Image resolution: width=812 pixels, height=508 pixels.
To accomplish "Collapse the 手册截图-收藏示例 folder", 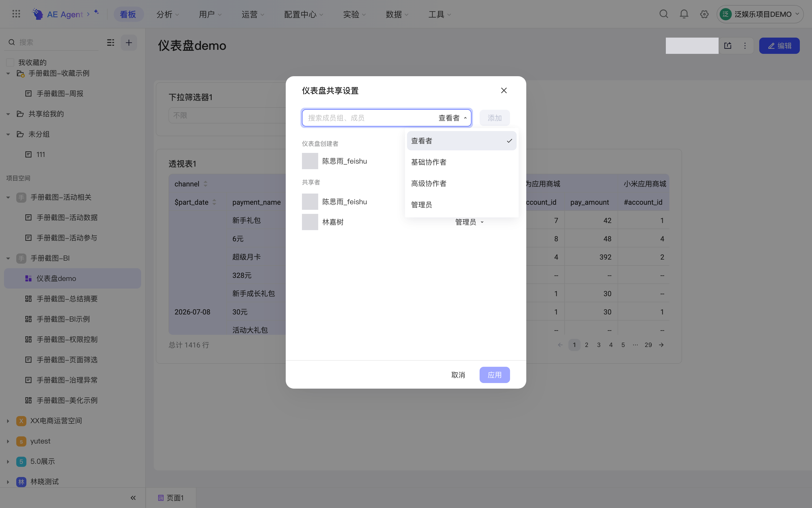I will point(8,74).
